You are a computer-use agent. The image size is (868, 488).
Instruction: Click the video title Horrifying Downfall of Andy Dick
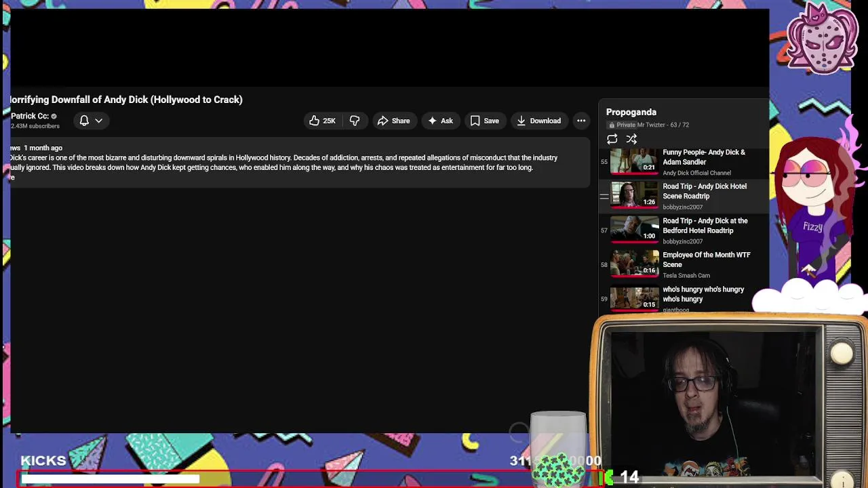click(x=126, y=100)
